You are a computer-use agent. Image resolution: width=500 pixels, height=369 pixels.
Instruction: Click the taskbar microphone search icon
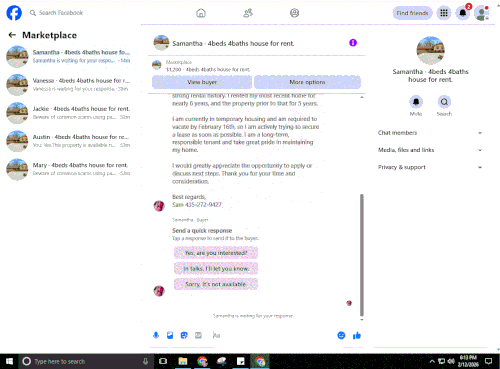[x=145, y=361]
